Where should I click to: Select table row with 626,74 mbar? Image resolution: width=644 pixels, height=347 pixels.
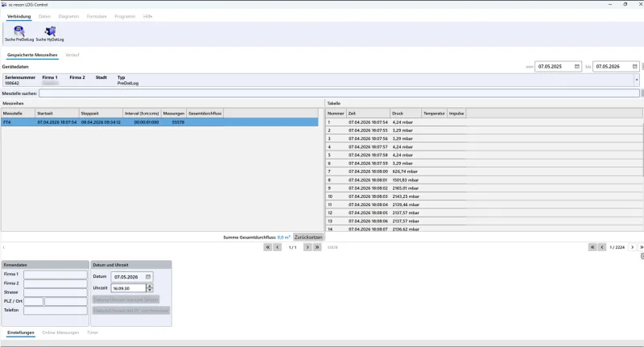click(485, 171)
